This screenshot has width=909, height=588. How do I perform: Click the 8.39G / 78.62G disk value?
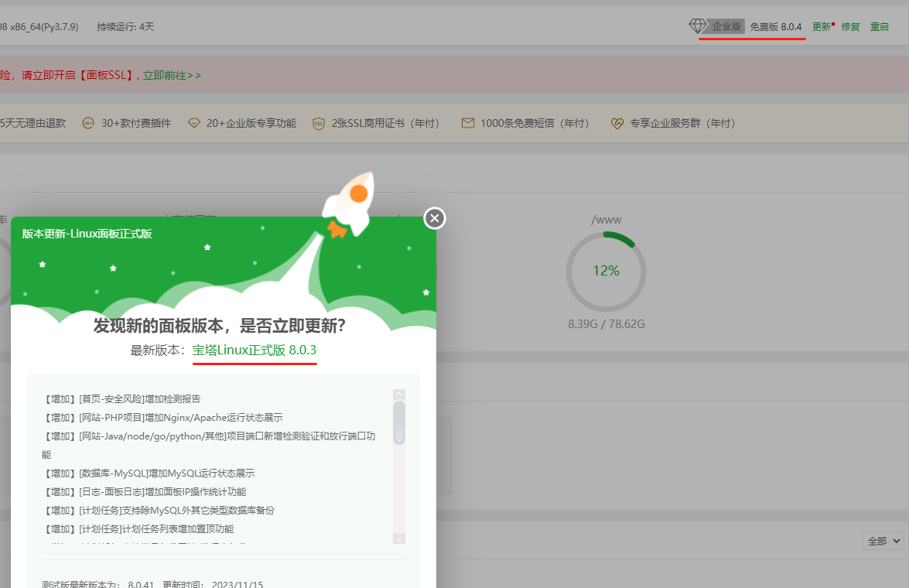(x=607, y=324)
